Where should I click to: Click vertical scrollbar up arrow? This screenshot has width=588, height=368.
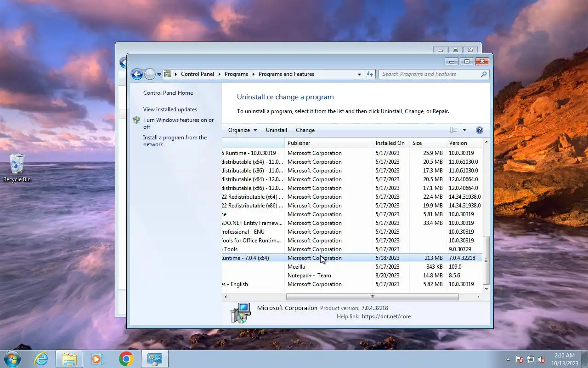(x=486, y=142)
